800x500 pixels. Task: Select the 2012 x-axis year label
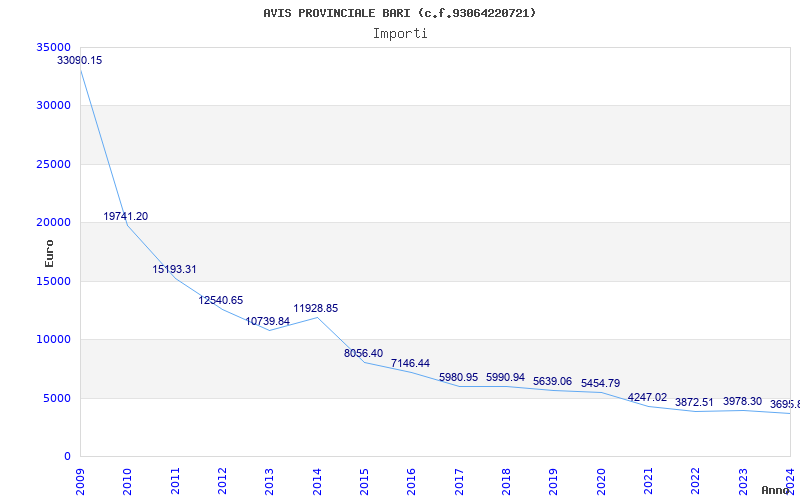tap(222, 482)
